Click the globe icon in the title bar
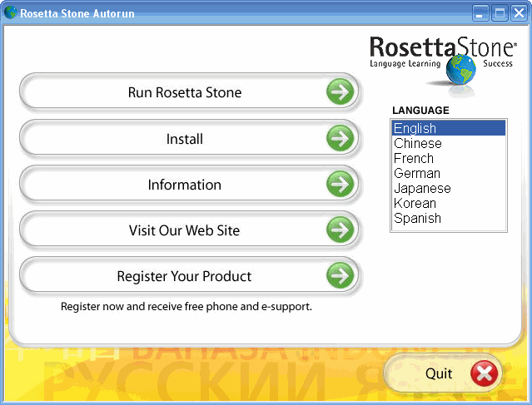The width and height of the screenshot is (532, 405). [x=10, y=12]
